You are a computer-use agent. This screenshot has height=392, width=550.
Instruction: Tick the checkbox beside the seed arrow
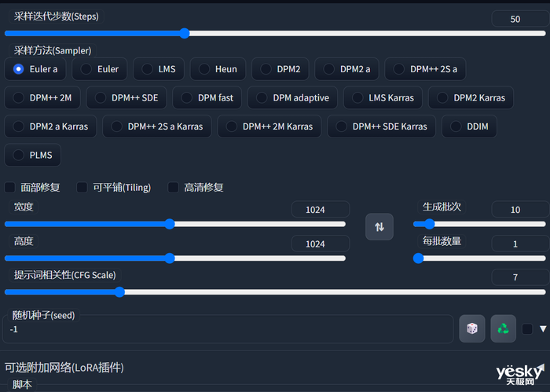pos(527,329)
